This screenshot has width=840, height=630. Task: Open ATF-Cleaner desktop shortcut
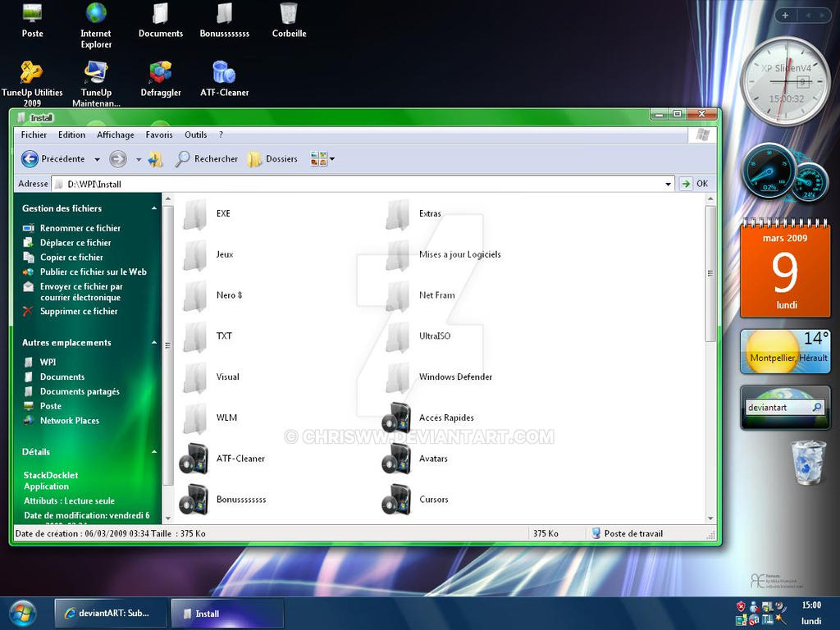(225, 79)
